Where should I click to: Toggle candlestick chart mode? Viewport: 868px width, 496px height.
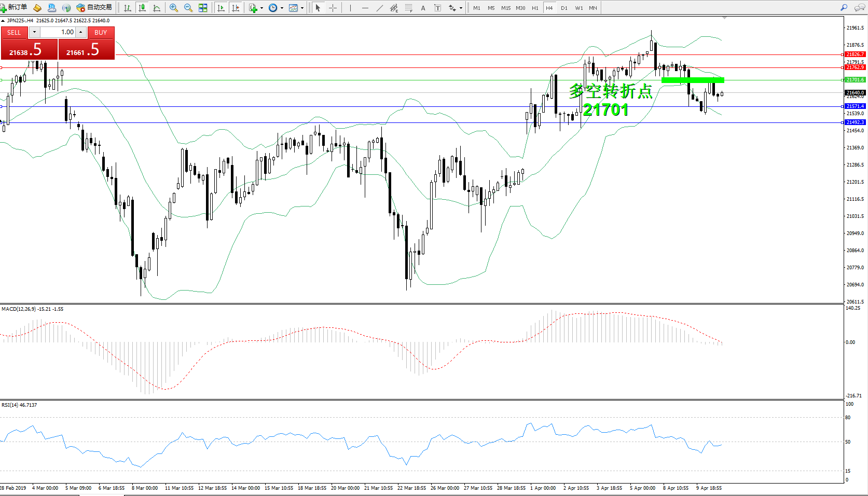[142, 8]
